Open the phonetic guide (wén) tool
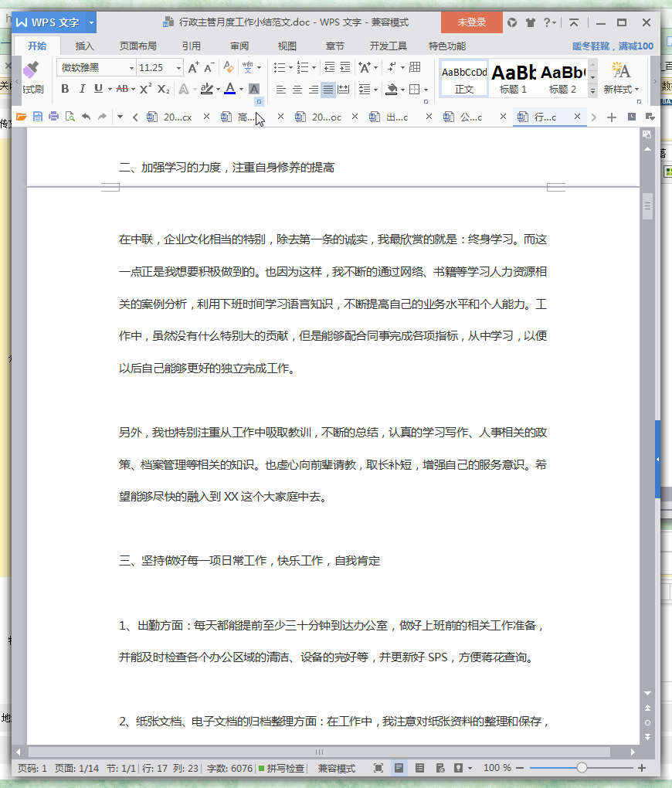This screenshot has width=672, height=788. tap(248, 67)
